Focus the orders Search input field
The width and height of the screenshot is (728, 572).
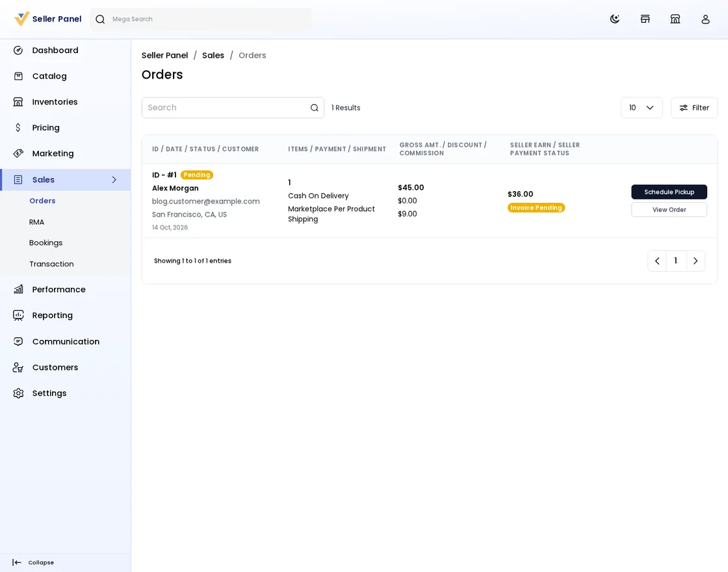[233, 108]
